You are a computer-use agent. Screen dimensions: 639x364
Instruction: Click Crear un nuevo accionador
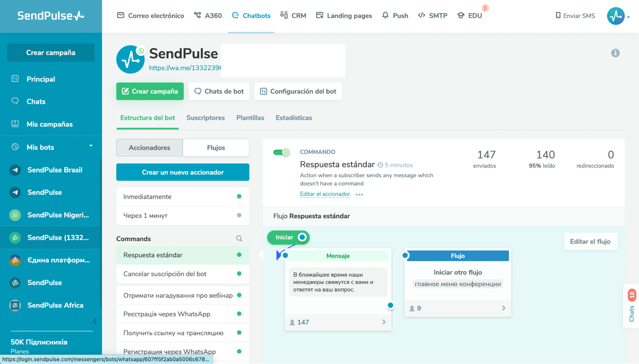point(183,172)
